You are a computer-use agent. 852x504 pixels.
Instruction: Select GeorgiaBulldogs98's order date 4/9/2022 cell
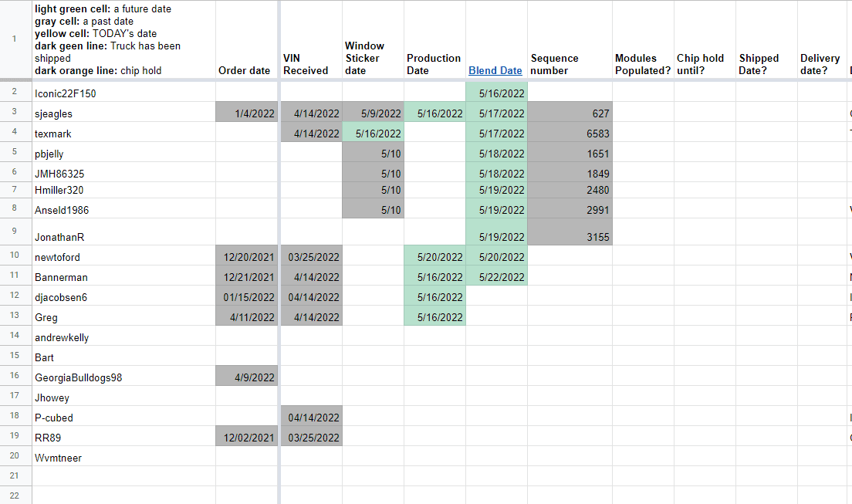click(x=246, y=377)
